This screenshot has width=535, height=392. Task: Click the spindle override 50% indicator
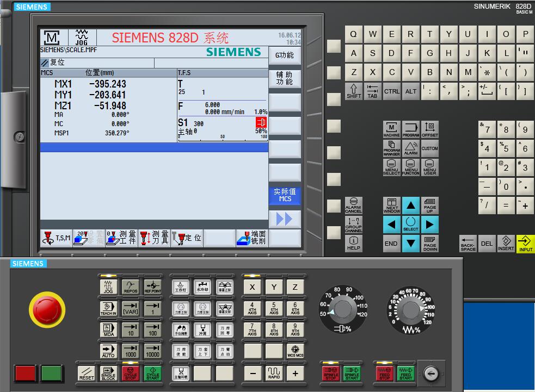[x=261, y=131]
